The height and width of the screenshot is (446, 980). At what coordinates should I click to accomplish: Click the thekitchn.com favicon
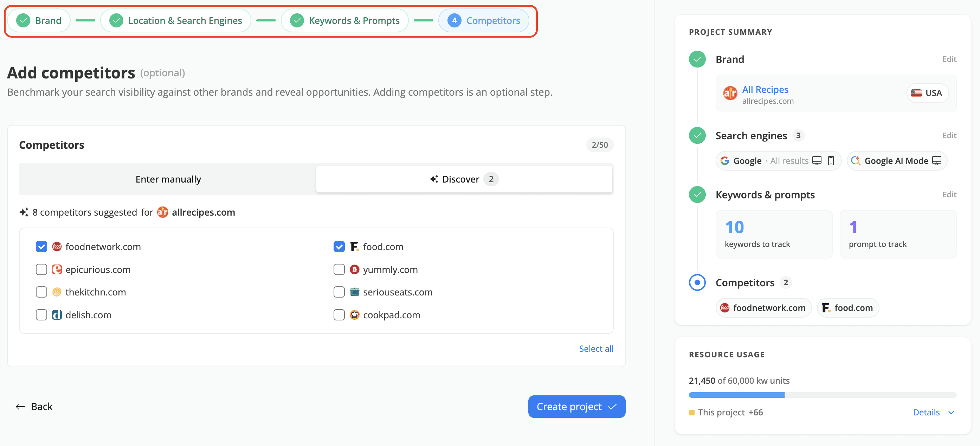57,292
